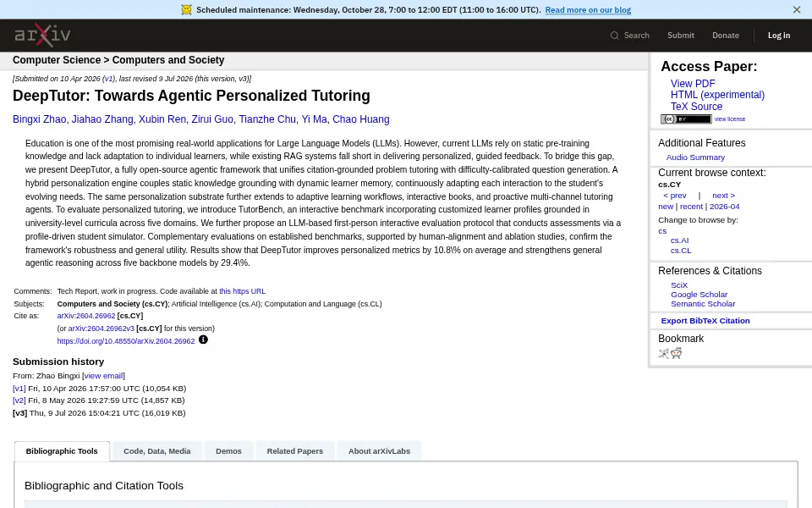The image size is (812, 508).
Task: Click the search magnifier icon
Action: tap(614, 36)
